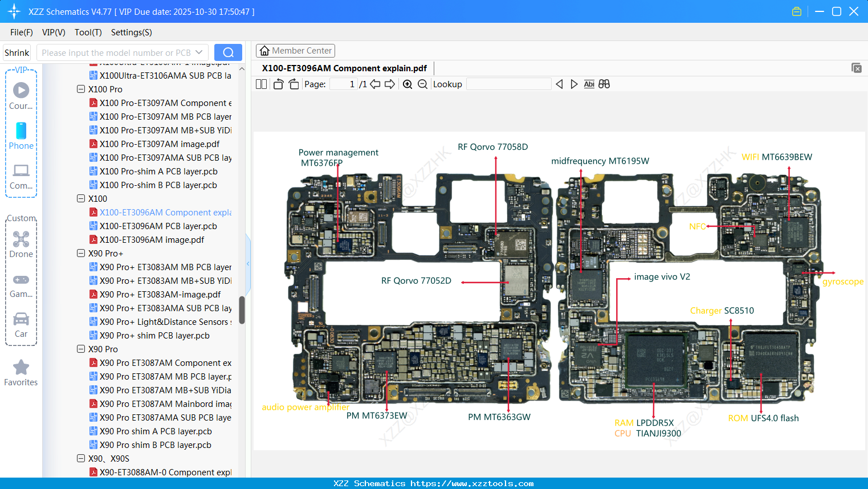868x489 pixels.
Task: Open the model number dropdown
Action: coord(199,52)
